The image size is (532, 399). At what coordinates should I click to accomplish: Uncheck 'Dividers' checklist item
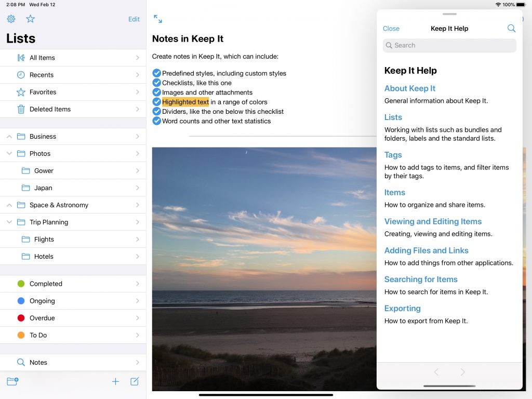point(156,111)
